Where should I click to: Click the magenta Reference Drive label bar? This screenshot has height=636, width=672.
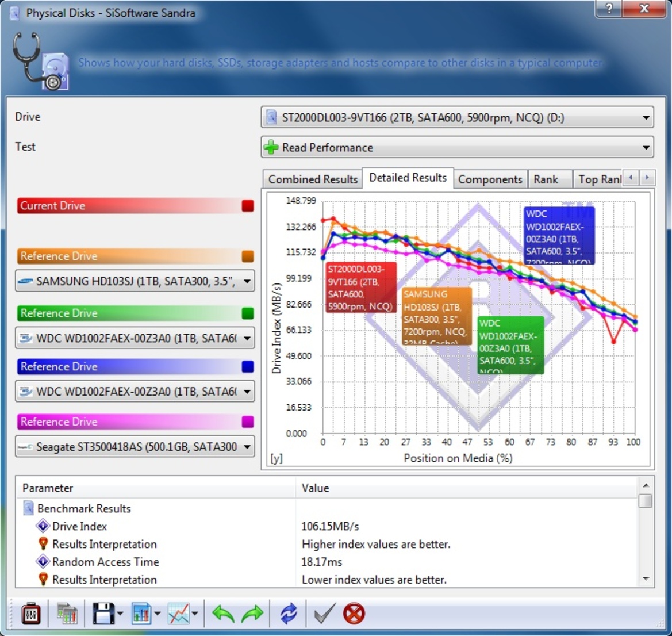tap(136, 422)
